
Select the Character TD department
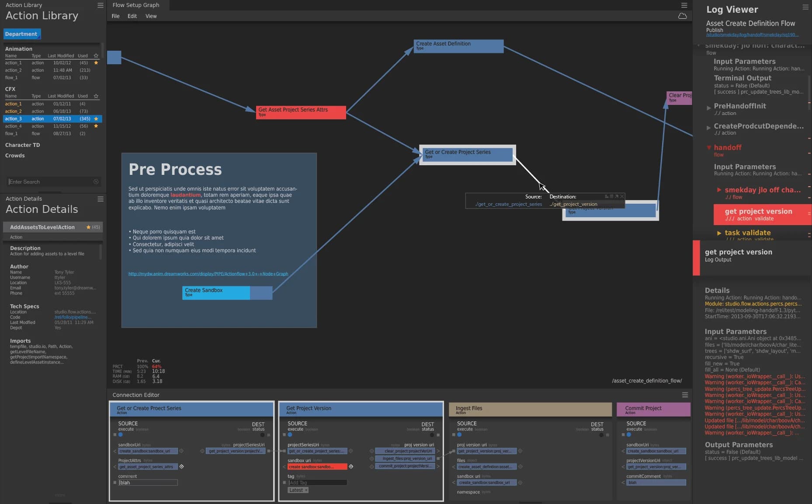click(x=22, y=145)
